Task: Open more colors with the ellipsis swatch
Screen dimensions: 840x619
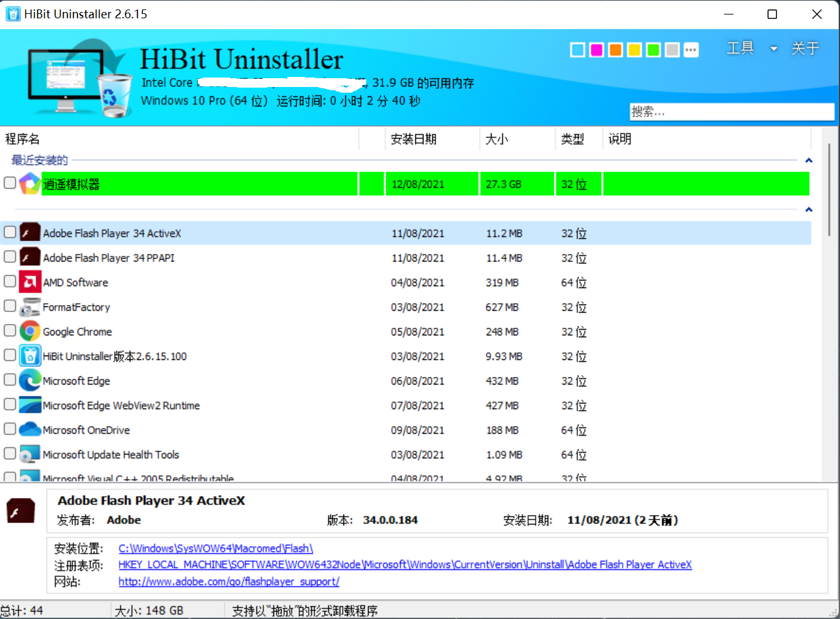Action: [x=691, y=50]
